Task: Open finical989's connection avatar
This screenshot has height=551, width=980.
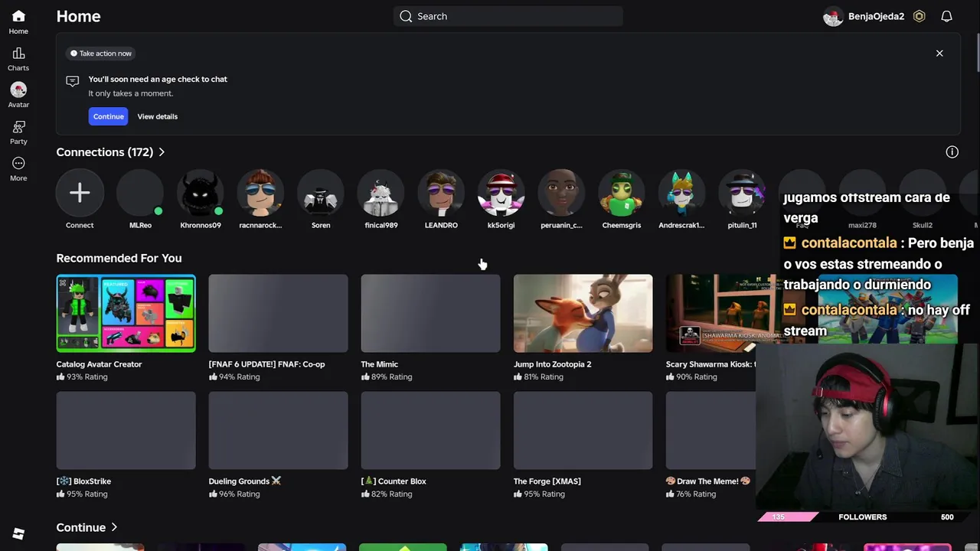Action: pyautogui.click(x=381, y=193)
